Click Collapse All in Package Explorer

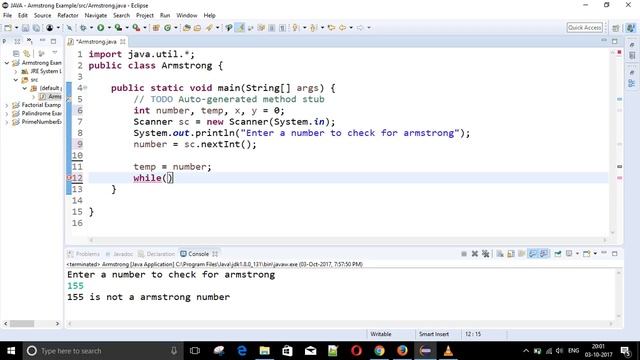[16, 53]
